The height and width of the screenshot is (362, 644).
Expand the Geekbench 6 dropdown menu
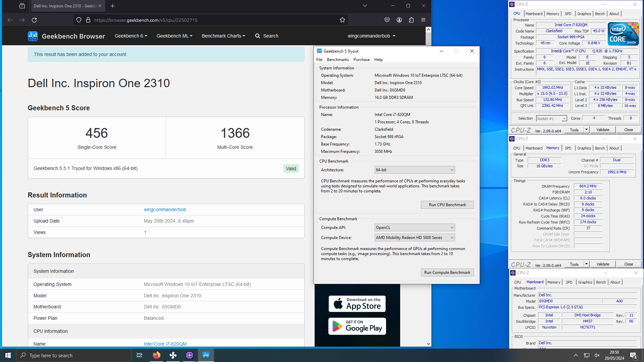(131, 36)
